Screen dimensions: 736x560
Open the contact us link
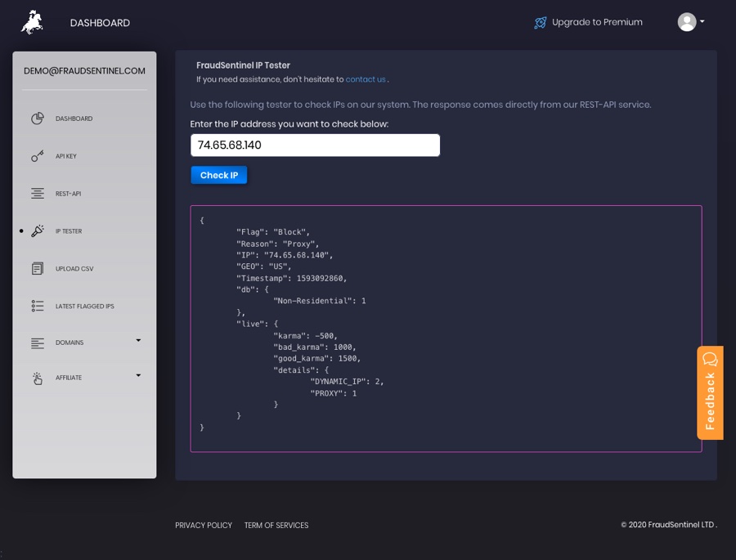click(366, 79)
